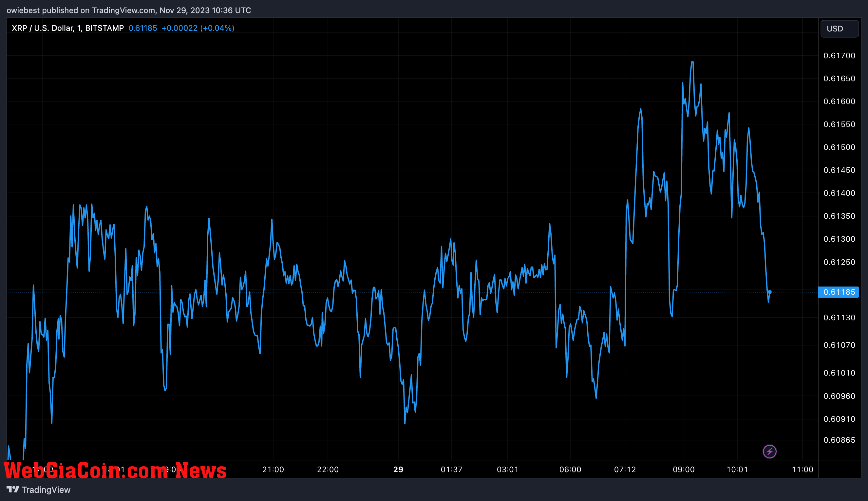
Task: Click the 21:00 time axis label
Action: [273, 470]
